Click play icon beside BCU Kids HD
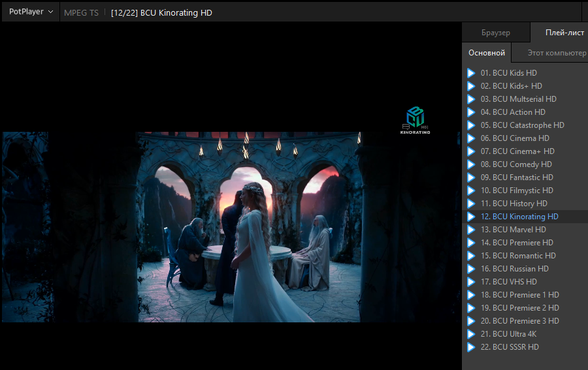The height and width of the screenshot is (370, 588). pos(471,73)
